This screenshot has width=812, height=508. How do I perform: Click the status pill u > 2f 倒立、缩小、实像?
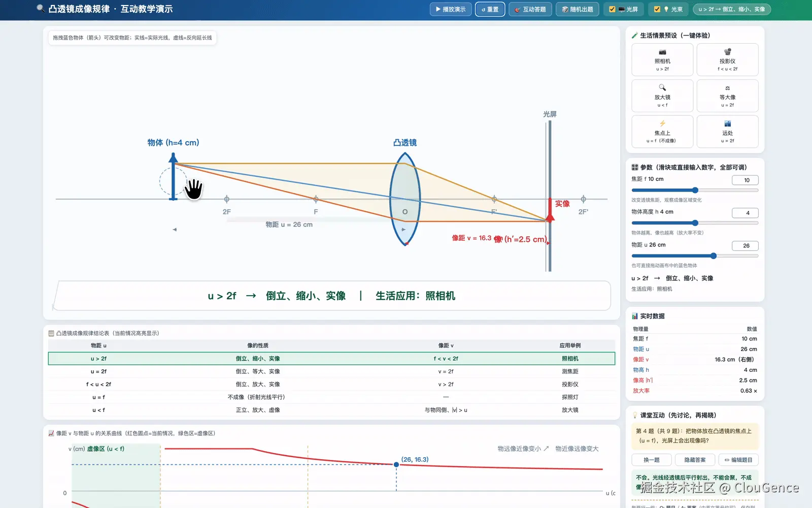[x=732, y=9]
